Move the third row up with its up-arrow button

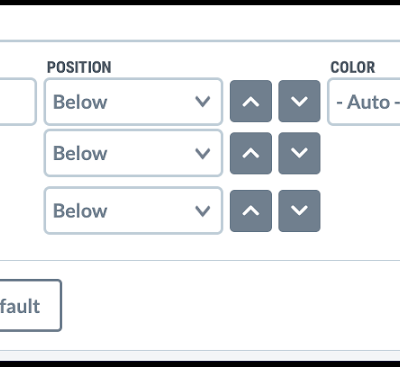tap(251, 211)
